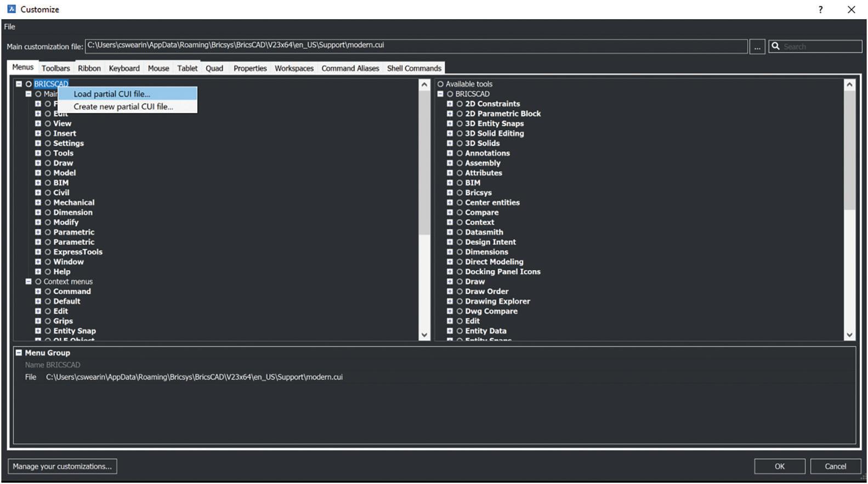Expand the Tools menu node
Screen dimensions: 868x484
click(38, 153)
